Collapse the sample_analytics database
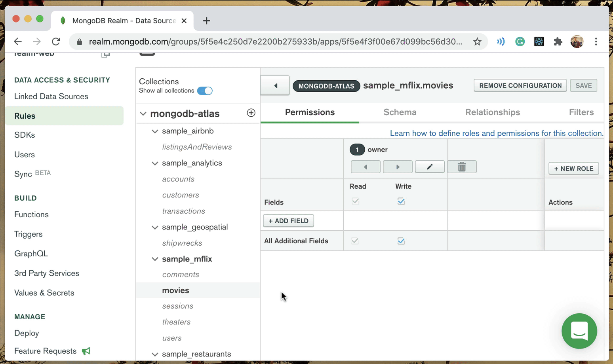This screenshot has width=613, height=364. 155,163
